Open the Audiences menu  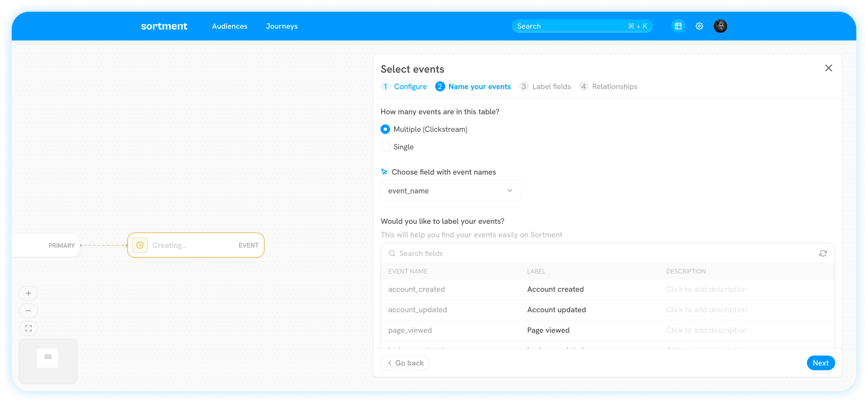tap(229, 26)
